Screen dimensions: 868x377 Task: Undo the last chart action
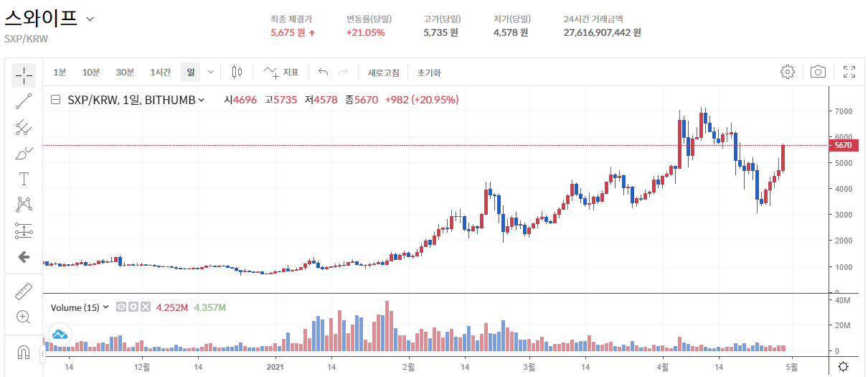click(323, 72)
